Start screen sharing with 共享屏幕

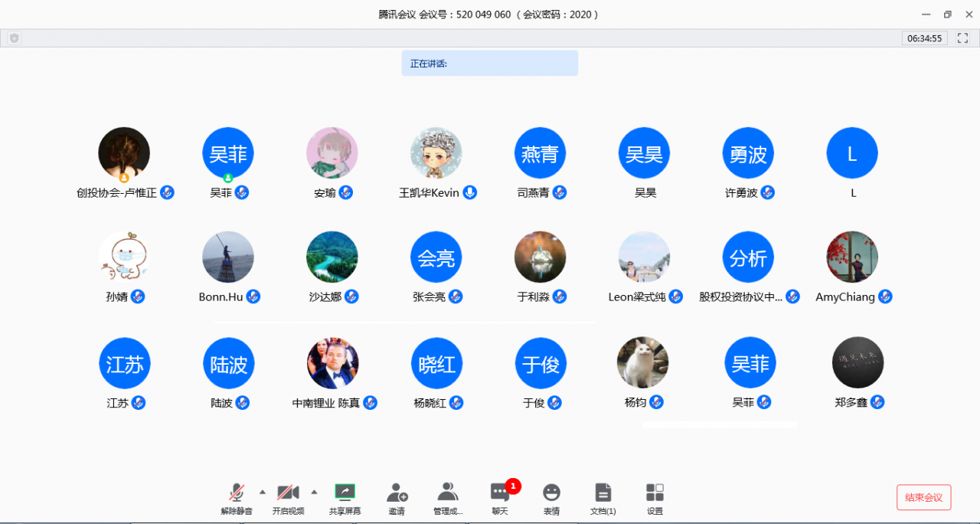tap(345, 493)
